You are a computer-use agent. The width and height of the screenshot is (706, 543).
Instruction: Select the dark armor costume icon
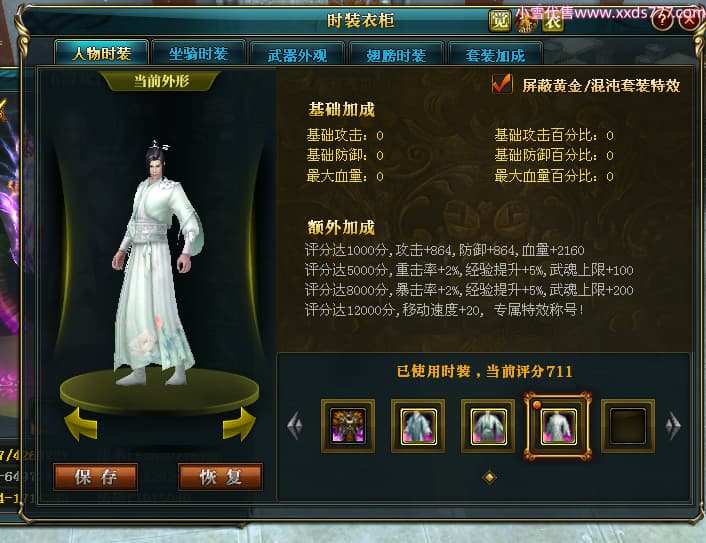[x=348, y=425]
